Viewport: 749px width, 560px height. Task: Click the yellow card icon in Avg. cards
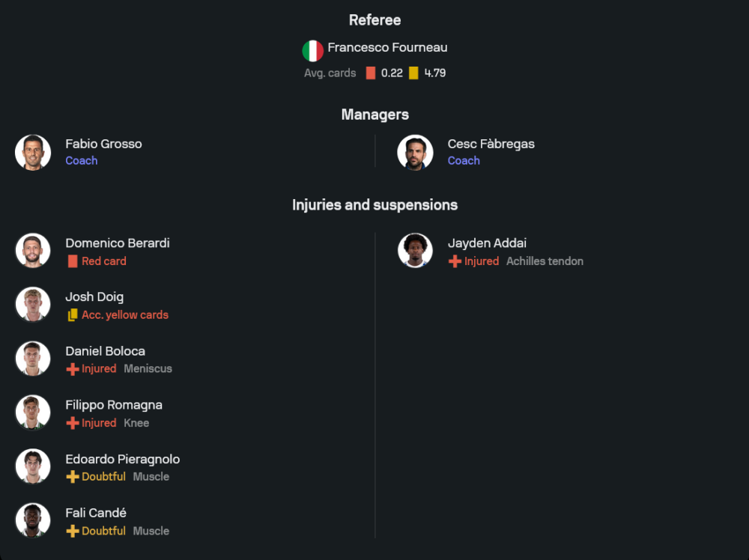pyautogui.click(x=413, y=73)
